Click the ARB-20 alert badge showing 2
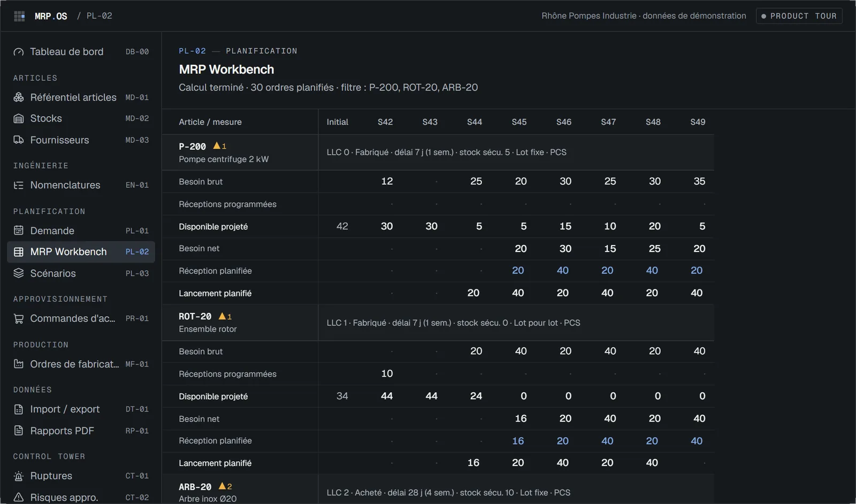856x504 pixels. click(x=225, y=486)
